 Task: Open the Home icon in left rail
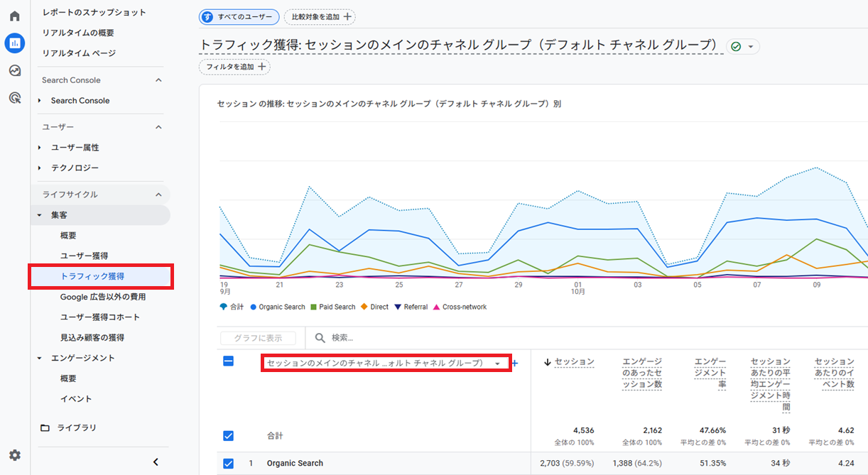pyautogui.click(x=15, y=16)
